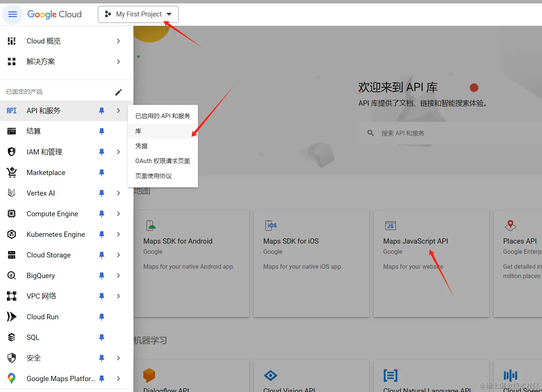Unpin IAM 和管理 from pinned products

pos(102,152)
